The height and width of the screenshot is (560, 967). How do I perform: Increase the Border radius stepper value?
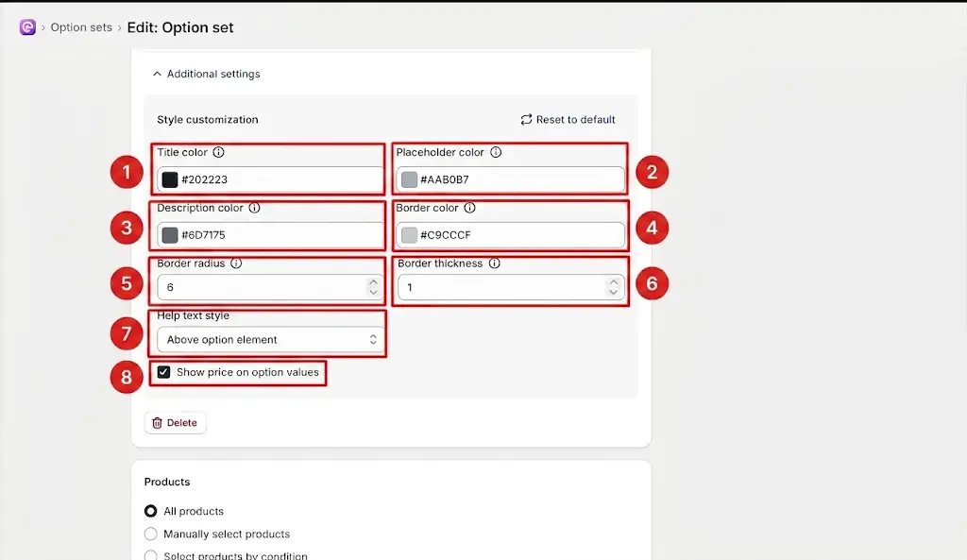coord(373,282)
